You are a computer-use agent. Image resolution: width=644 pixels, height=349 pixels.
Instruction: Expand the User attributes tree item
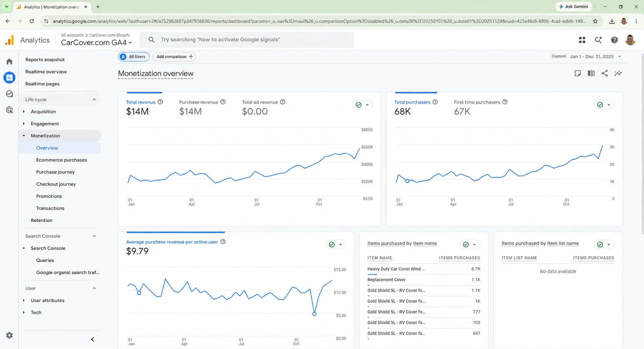tap(24, 300)
